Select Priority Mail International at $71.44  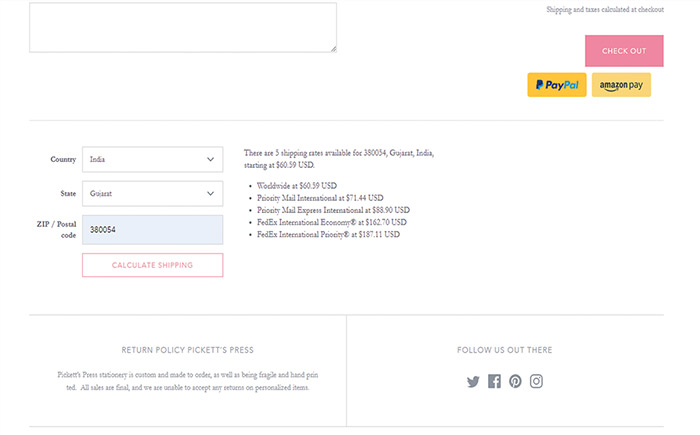coord(320,198)
